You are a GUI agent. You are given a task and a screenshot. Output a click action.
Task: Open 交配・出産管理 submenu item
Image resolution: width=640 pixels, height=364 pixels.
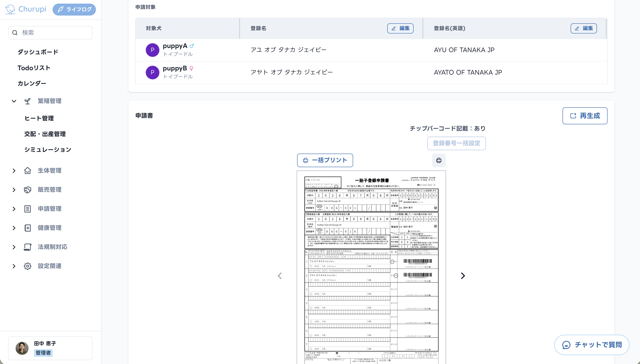45,134
